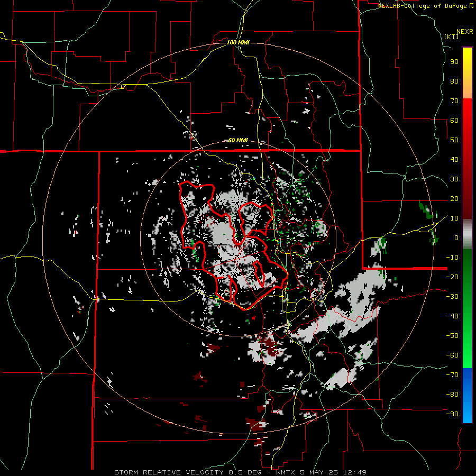Click the -70 value on the velocity scale
The height and width of the screenshot is (476, 476).
point(452,375)
